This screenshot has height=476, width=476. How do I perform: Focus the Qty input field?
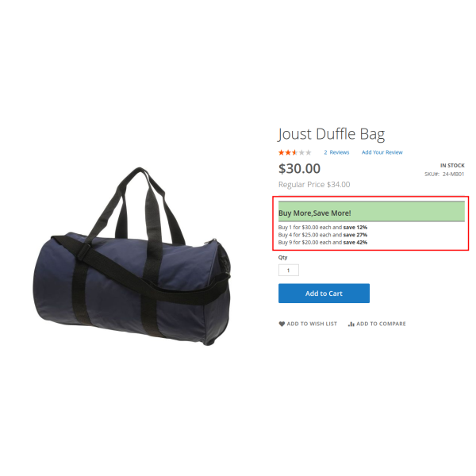(289, 270)
